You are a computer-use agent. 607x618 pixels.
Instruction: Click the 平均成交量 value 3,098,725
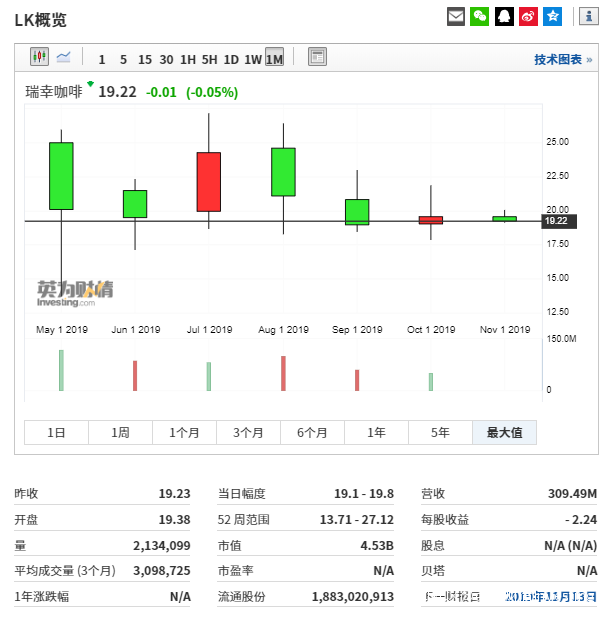click(162, 570)
